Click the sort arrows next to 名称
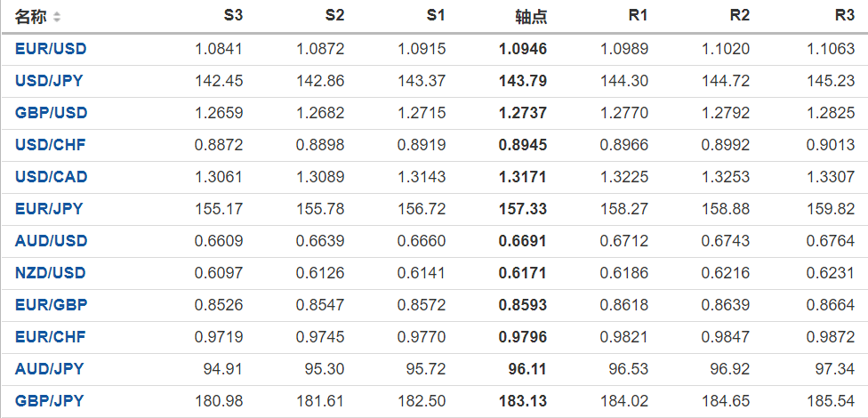868x418 pixels. [57, 17]
